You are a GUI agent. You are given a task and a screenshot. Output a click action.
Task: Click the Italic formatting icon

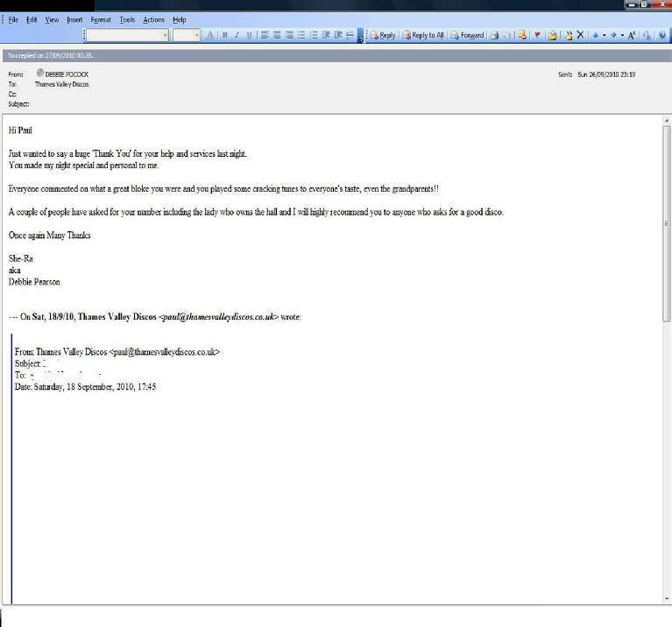(x=237, y=35)
